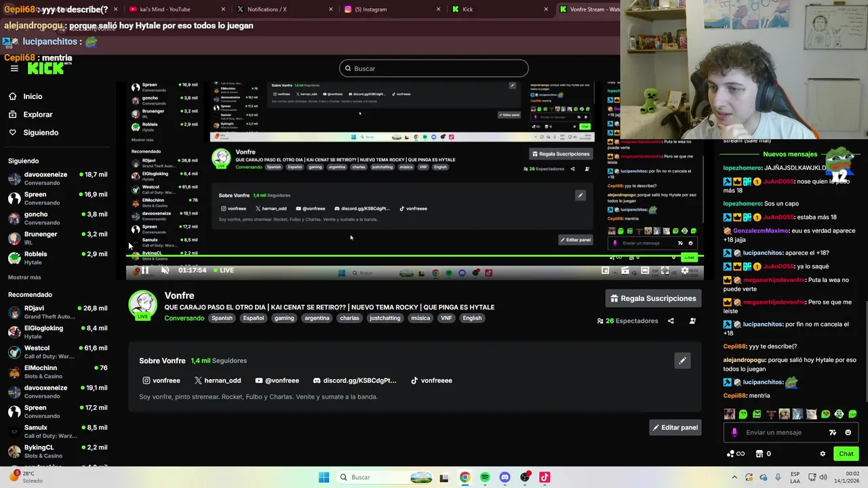
Task: Open recommended channel Westcol
Action: pos(58,352)
